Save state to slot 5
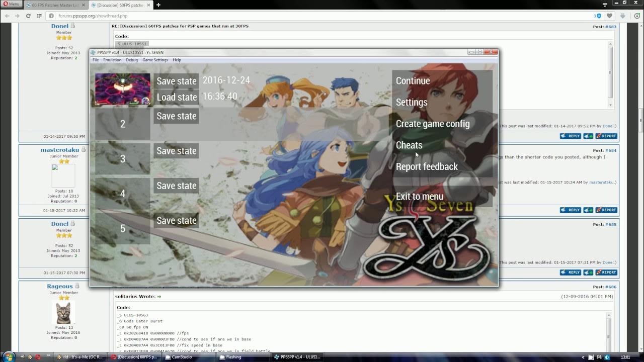 coord(176,221)
